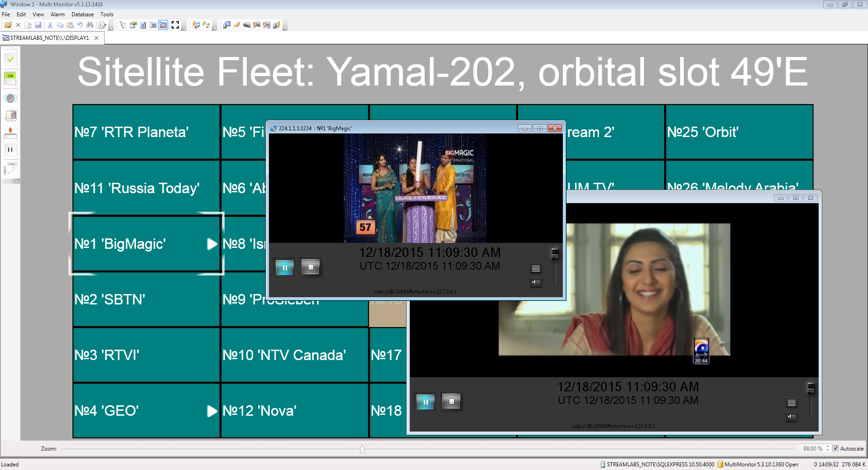Click the route path sidebar icon
The image size is (868, 470).
pyautogui.click(x=10, y=169)
